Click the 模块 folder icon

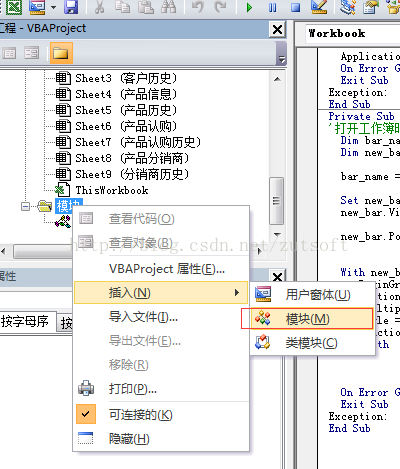pos(44,206)
